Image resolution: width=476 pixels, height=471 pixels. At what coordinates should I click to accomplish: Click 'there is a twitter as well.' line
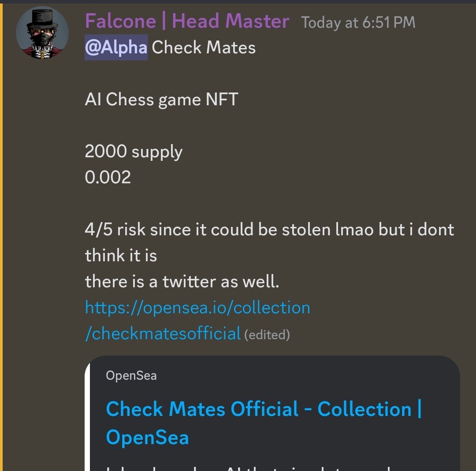(182, 282)
